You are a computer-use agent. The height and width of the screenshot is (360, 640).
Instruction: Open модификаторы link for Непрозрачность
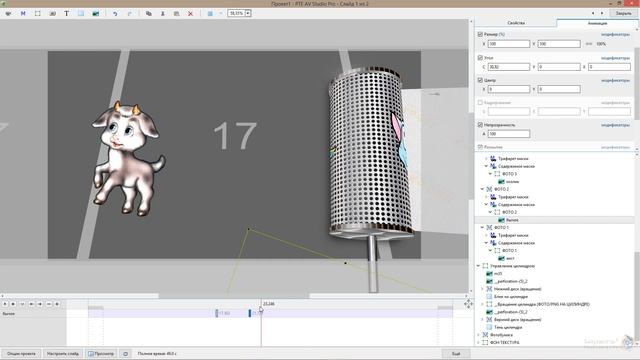615,125
